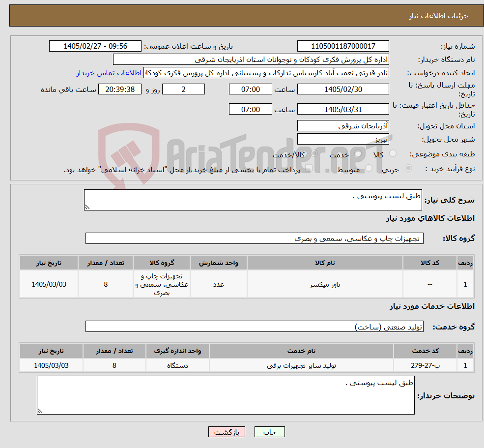Select the متوسط purchase type radio
The image size is (484, 448).
point(369,168)
